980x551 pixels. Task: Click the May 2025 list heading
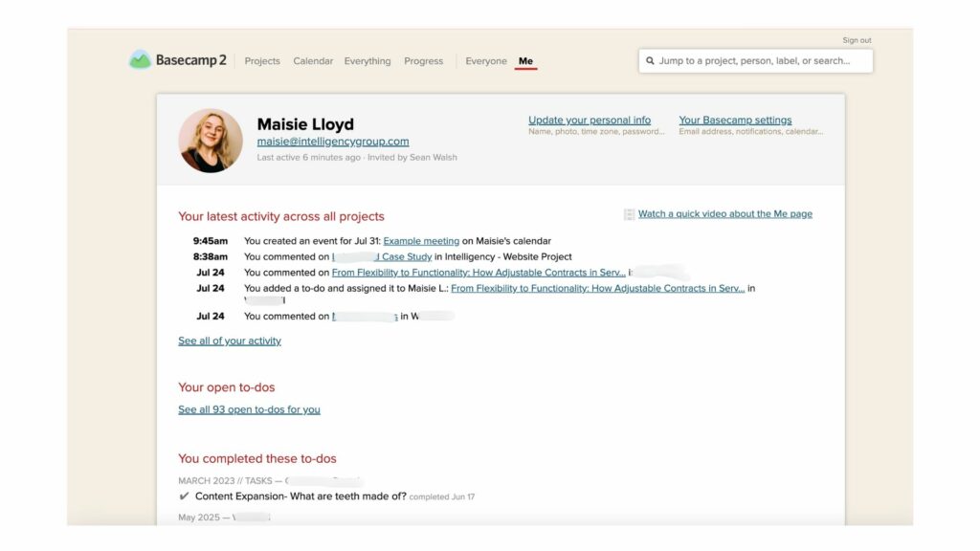coord(199,518)
